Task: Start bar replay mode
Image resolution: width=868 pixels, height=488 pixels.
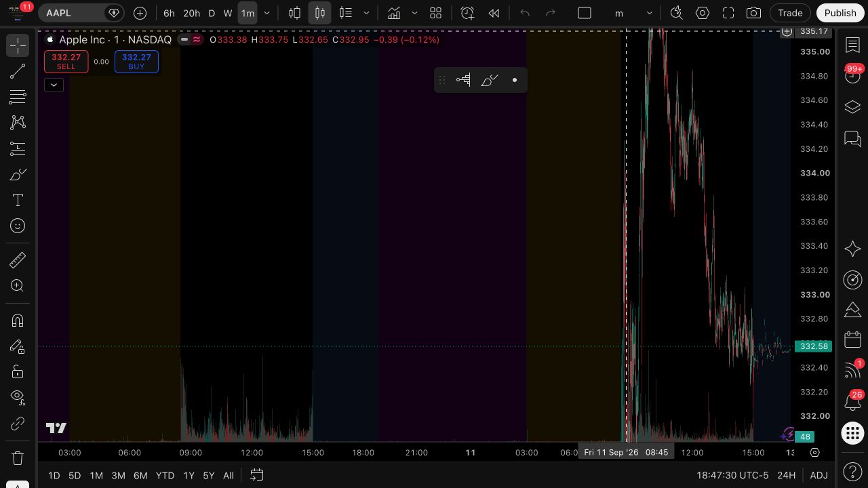Action: (x=494, y=13)
